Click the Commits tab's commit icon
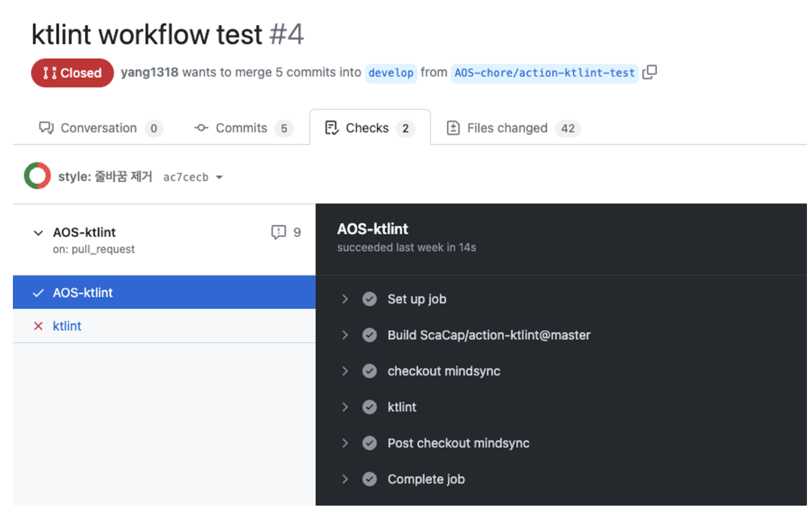This screenshot has height=509, width=812. tap(201, 128)
